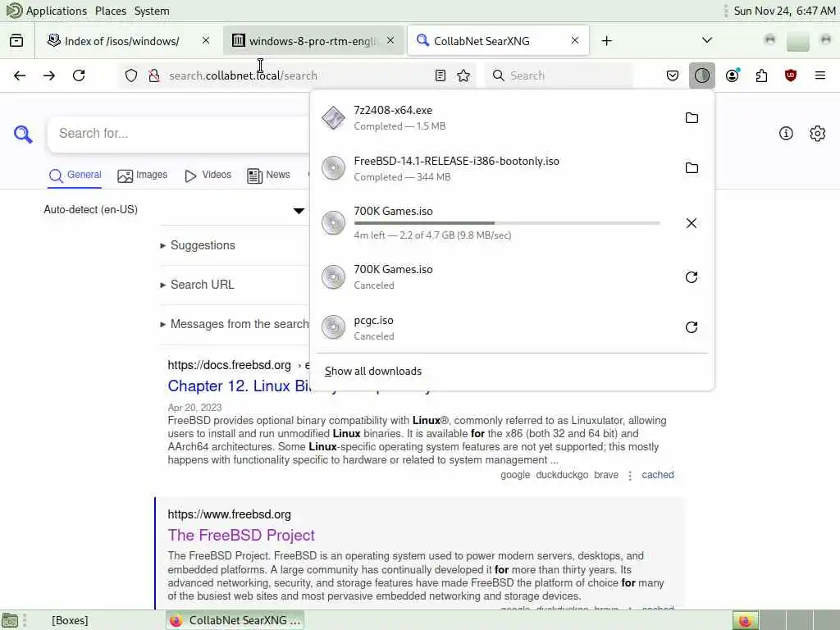This screenshot has width=840, height=630.
Task: Click the google engine link under first result
Action: point(515,475)
